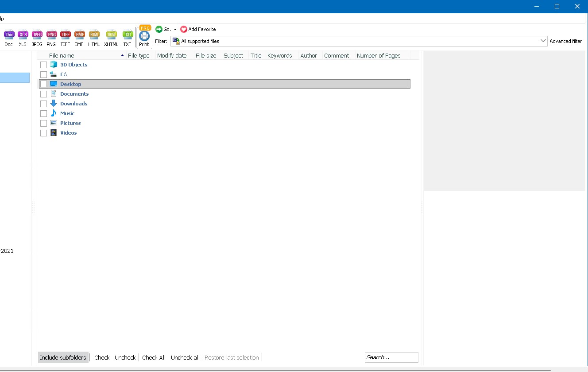Screen dimensions: 588x372
Task: Click the 3D Objects folder icon
Action: point(54,65)
